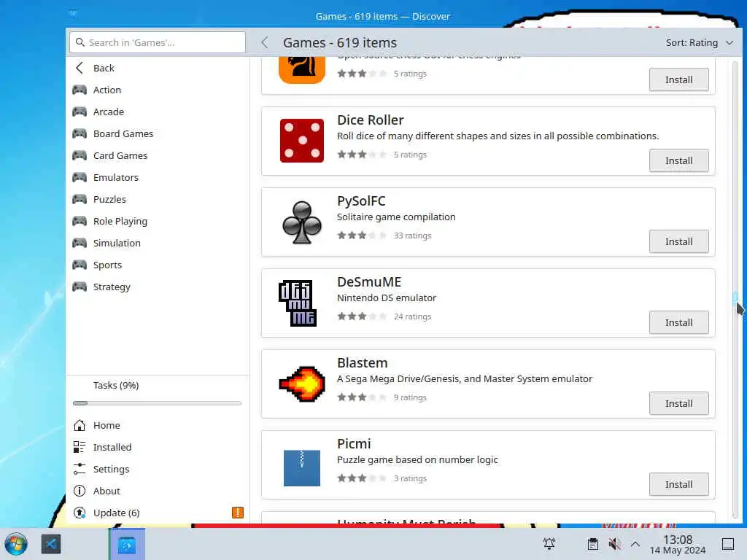Click the Discover taskbar window button
747x560 pixels.
(x=127, y=544)
